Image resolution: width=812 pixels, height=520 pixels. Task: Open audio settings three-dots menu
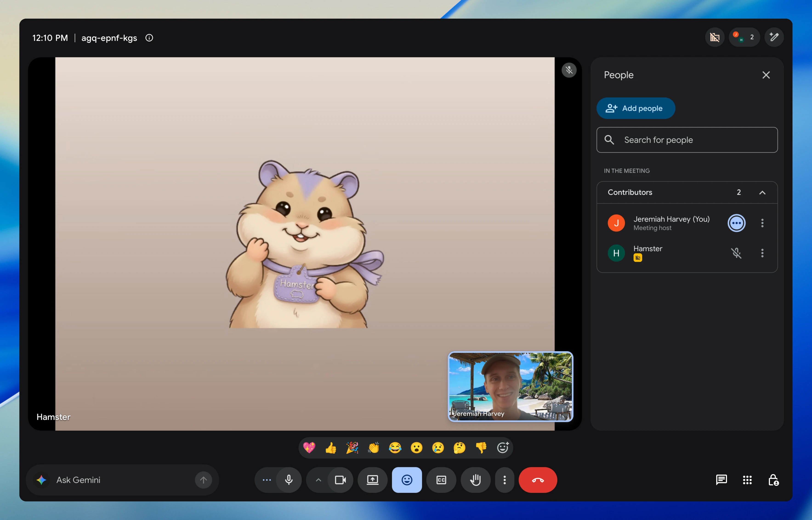coord(267,480)
